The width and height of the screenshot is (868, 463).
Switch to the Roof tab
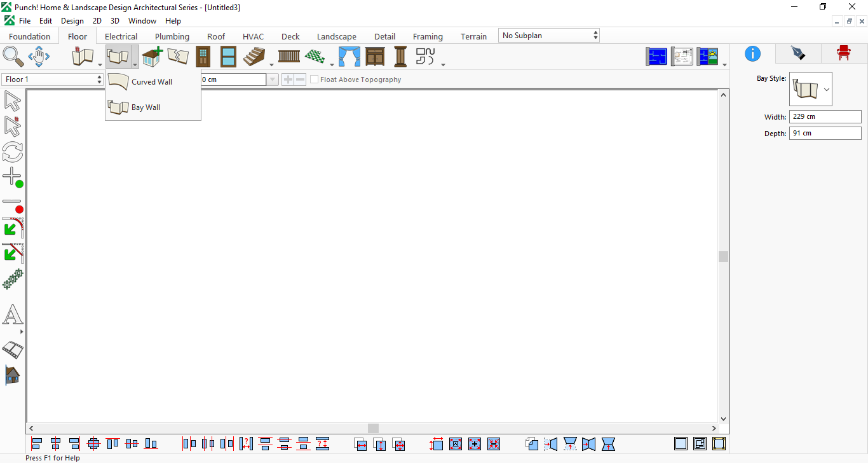point(216,36)
